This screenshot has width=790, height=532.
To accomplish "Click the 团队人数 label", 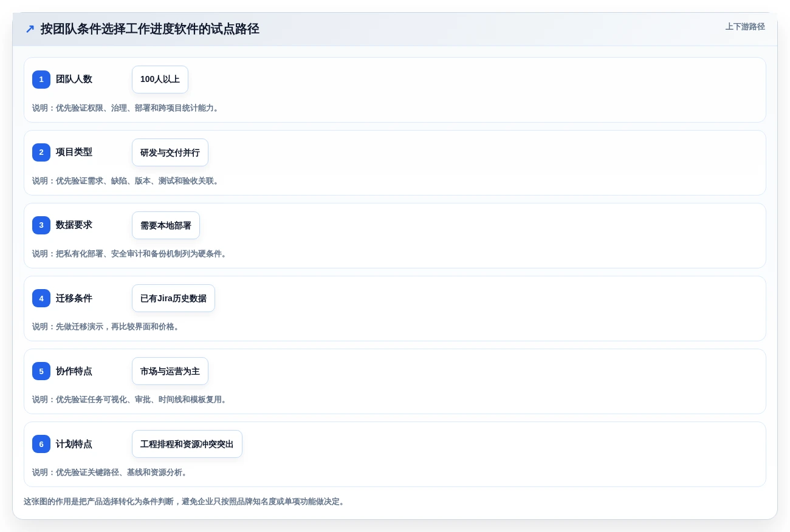I will [74, 80].
